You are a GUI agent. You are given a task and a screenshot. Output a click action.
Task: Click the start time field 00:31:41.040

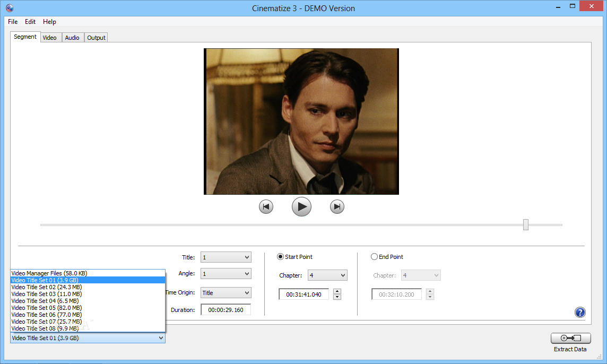pyautogui.click(x=304, y=294)
